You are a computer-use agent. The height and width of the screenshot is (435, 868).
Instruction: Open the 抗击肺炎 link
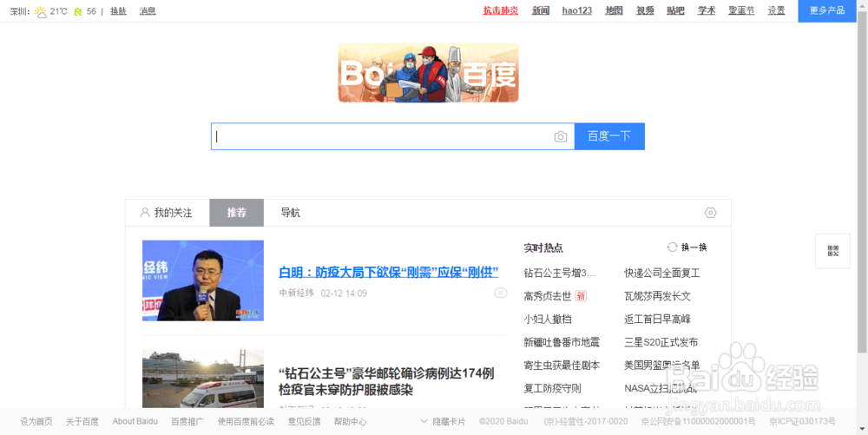[501, 10]
